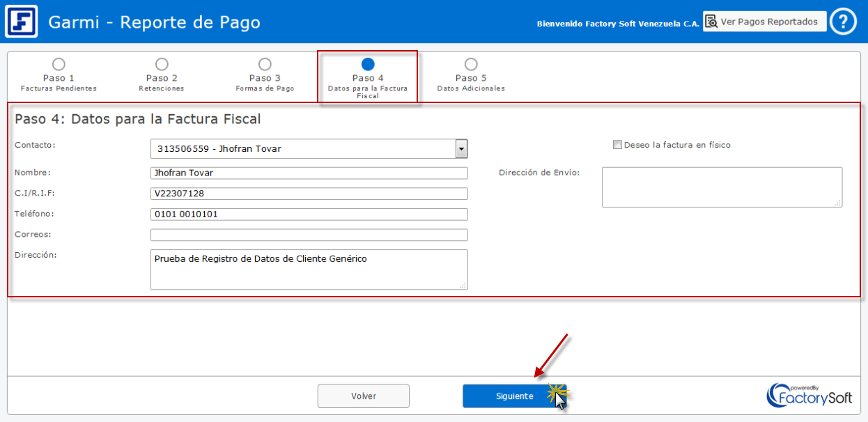Screen dimensions: 868x422
Task: Click the Contacto combo box showing Jhofran Tovar
Action: coord(303,149)
